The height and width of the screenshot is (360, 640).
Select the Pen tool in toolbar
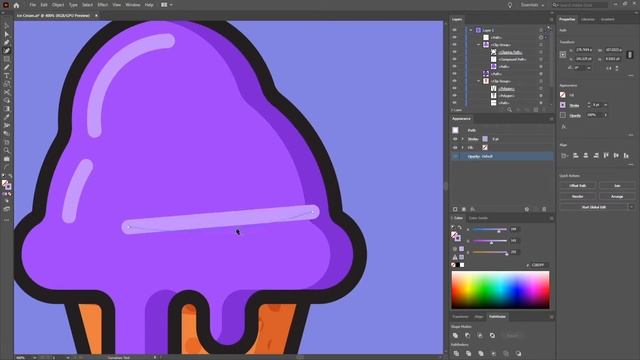tap(7, 42)
